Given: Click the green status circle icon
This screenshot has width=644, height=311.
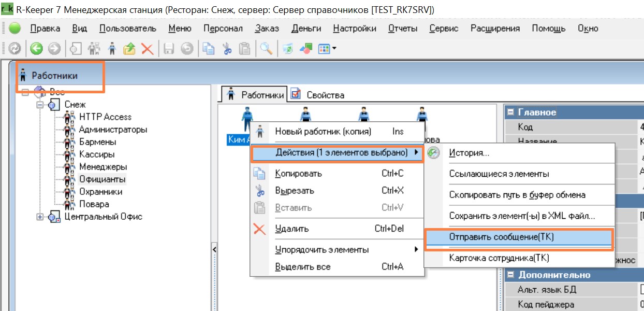Looking at the screenshot, I should pyautogui.click(x=14, y=29).
